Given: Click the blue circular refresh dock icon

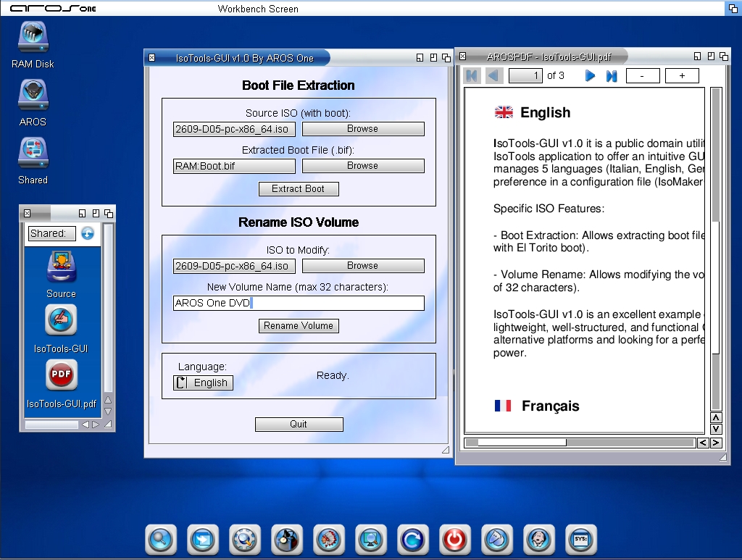Looking at the screenshot, I should click(412, 539).
